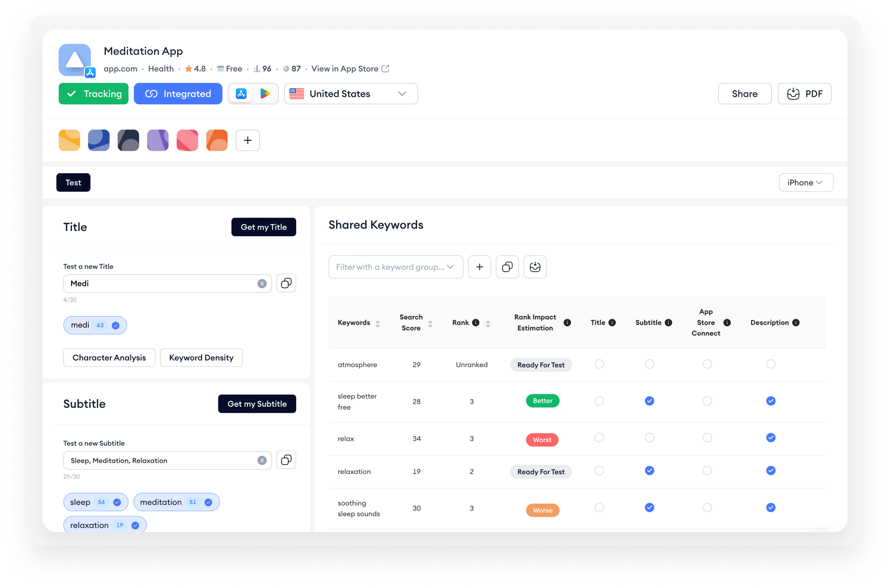Viewport: 890px width, 588px height.
Task: Copy the Shared Keywords list
Action: tap(507, 267)
